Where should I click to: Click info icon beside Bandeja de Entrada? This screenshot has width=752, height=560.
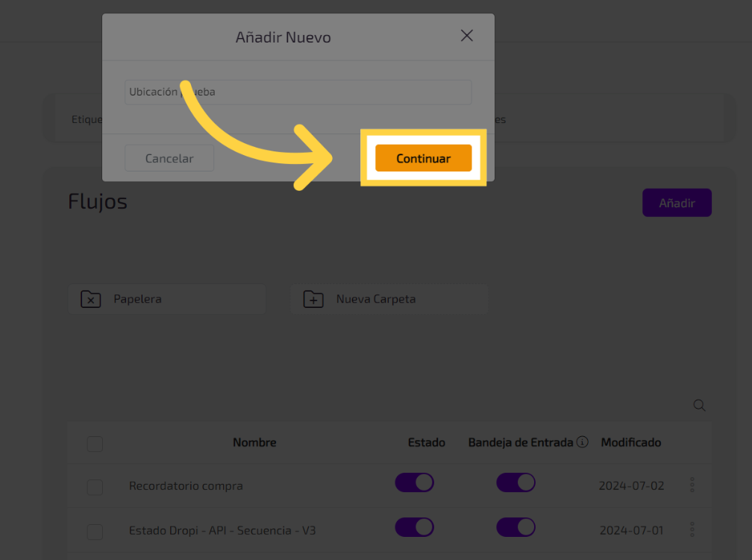coord(583,442)
